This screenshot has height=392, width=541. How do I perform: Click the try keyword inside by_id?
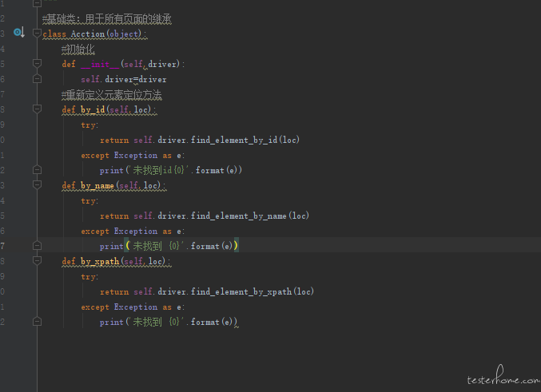pos(90,125)
